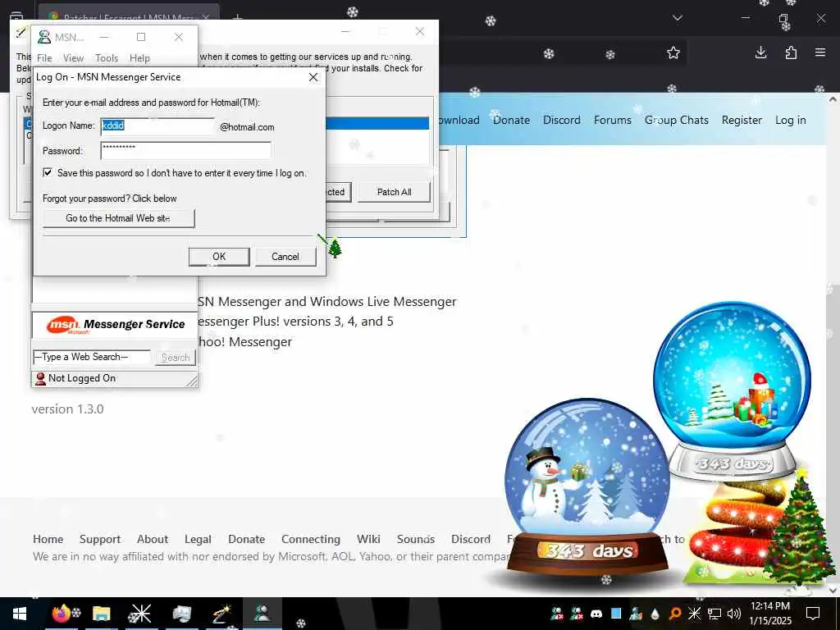This screenshot has height=630, width=840.
Task: Open the footer About link
Action: tap(152, 539)
